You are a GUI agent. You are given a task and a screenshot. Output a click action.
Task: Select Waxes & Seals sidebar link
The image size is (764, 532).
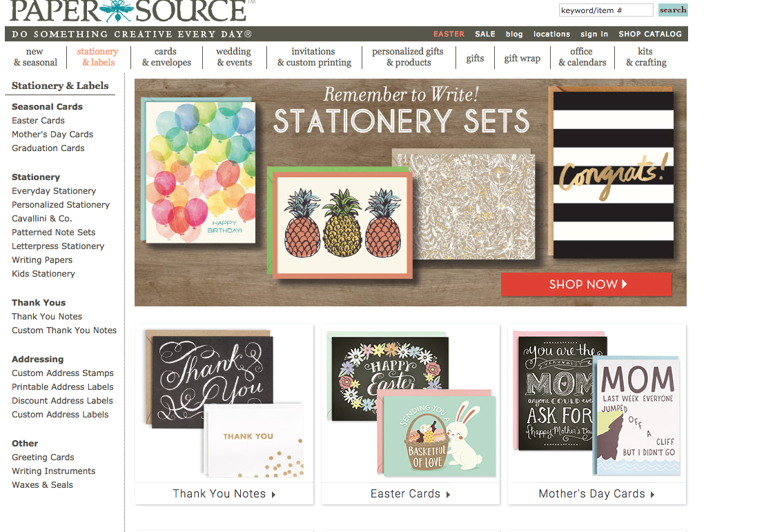click(42, 485)
